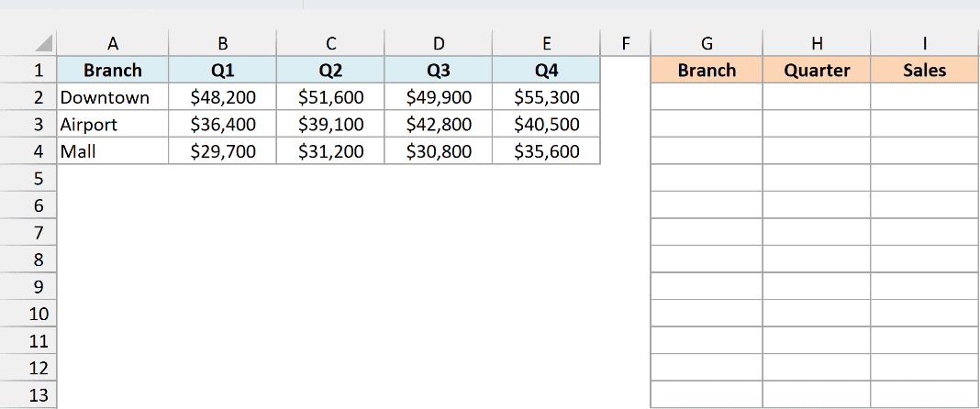Click the $39,100 cell

click(330, 125)
